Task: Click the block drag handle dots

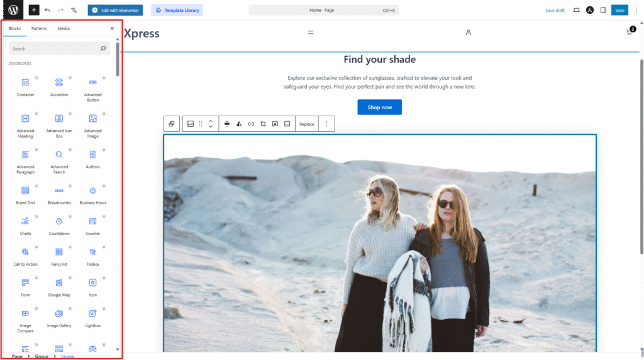Action: pos(201,124)
